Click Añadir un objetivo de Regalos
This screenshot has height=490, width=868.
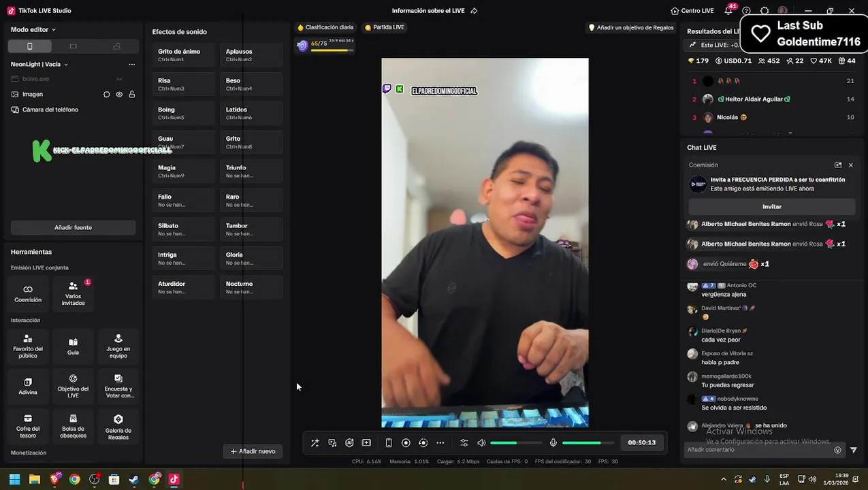click(631, 28)
